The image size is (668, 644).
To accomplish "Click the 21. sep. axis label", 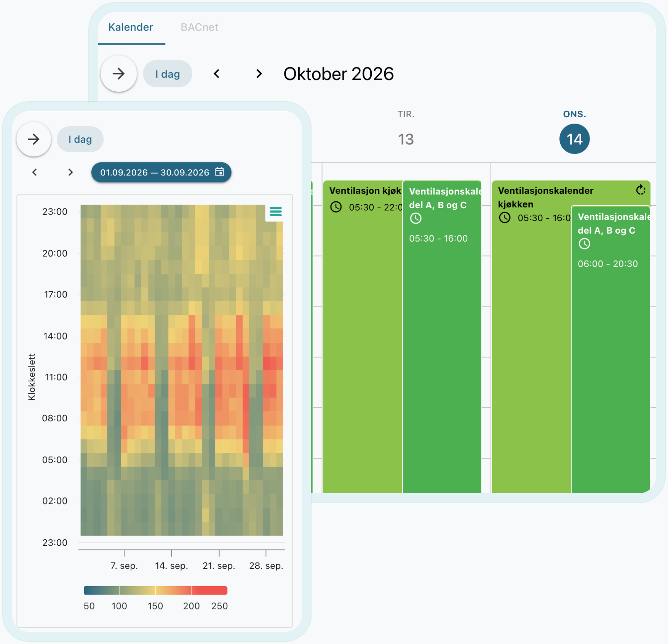I will tap(219, 566).
